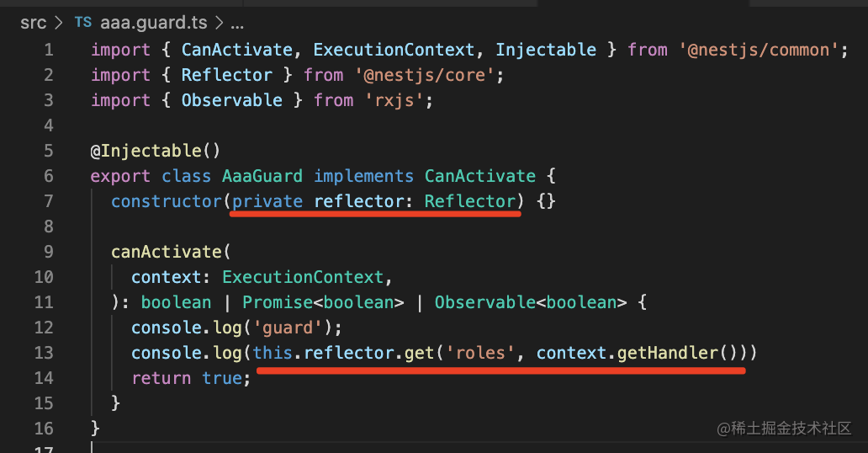Click the 'roles' string argument
Viewport: 868px width, 453px height.
coord(479,353)
